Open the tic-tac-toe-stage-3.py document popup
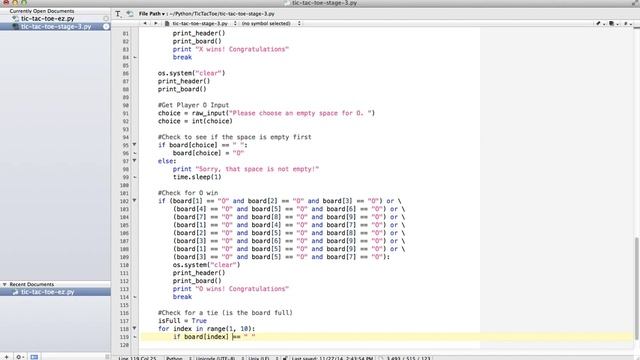The width and height of the screenshot is (640, 360). 204,24
